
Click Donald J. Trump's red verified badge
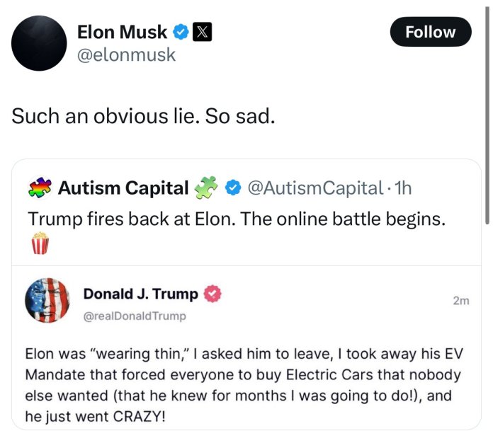pos(212,293)
